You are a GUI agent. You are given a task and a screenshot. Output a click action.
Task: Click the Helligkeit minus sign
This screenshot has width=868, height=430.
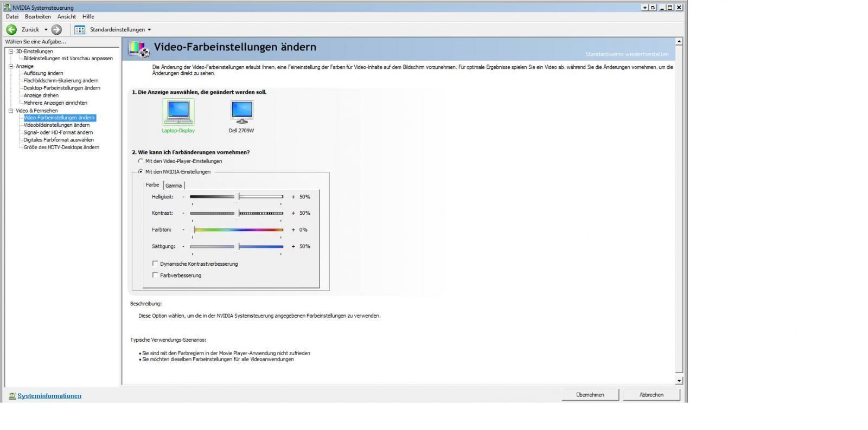183,197
